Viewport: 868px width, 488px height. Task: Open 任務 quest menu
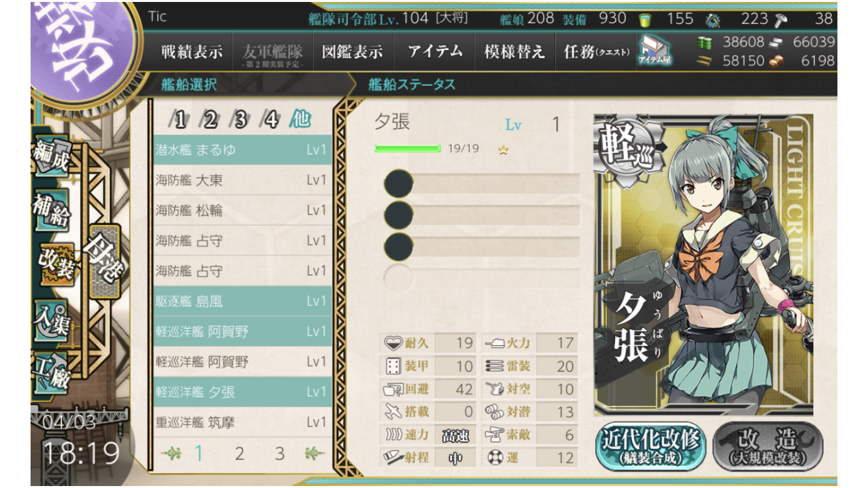pos(596,52)
